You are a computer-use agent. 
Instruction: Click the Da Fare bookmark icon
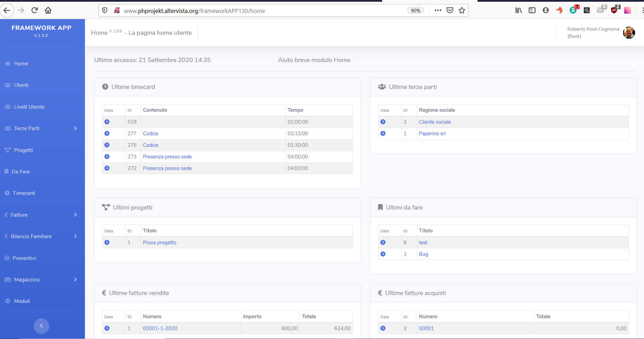6,172
